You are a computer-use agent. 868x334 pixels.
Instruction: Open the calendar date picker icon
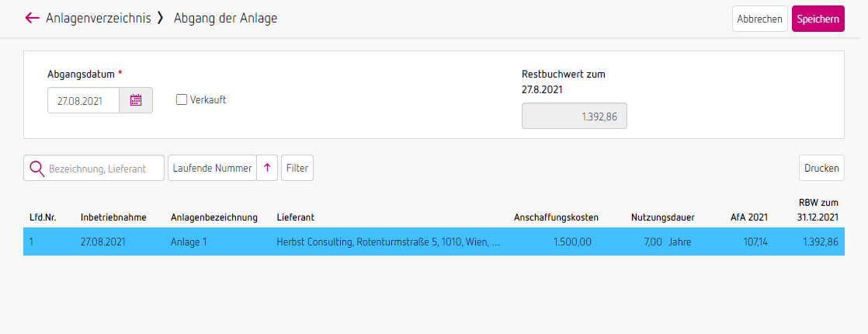pos(136,100)
